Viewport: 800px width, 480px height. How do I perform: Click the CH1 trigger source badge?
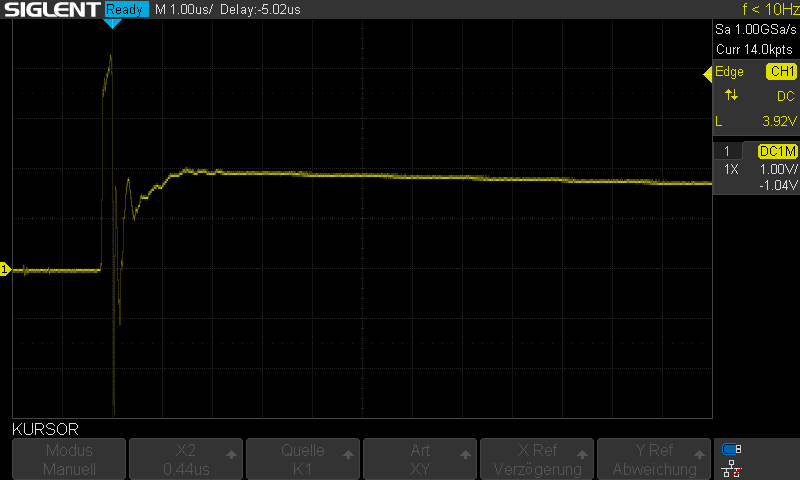(782, 71)
